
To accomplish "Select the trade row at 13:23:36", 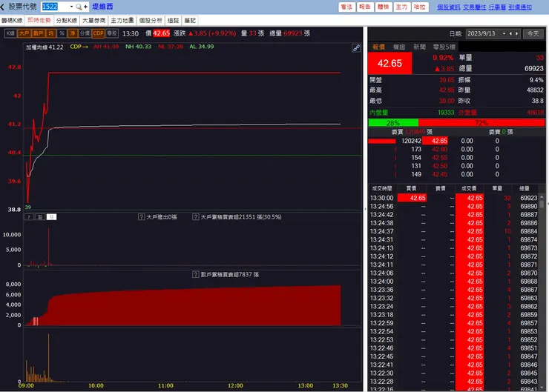I will point(454,290).
